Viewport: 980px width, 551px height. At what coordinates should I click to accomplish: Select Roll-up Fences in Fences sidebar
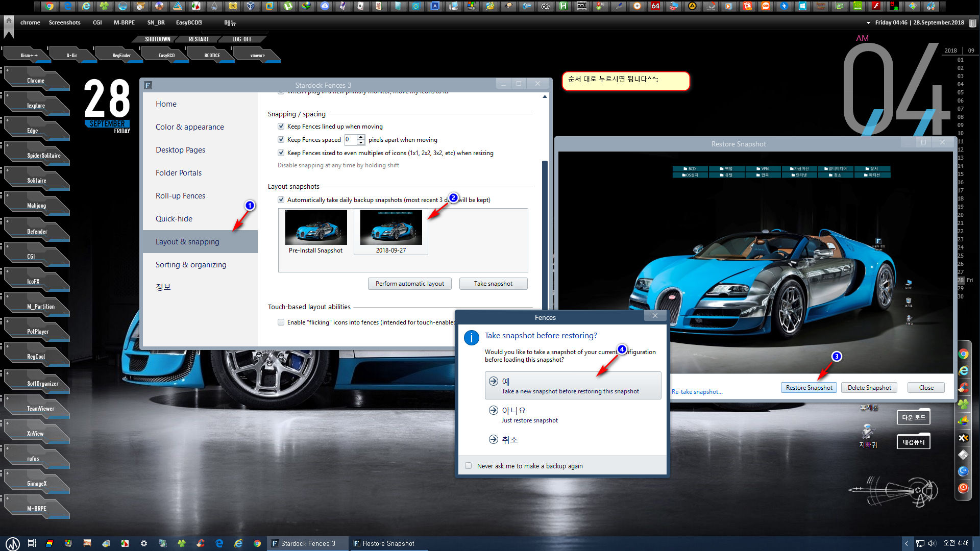(200, 195)
